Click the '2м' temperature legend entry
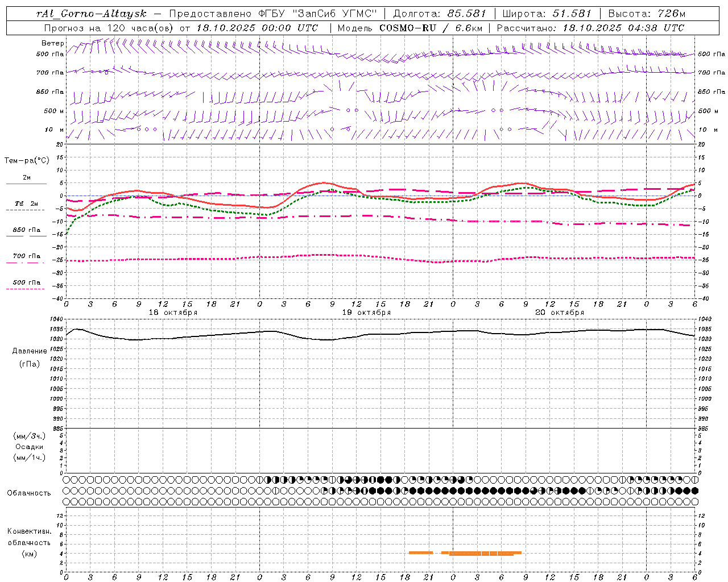This screenshot has height=582, width=728. [27, 177]
